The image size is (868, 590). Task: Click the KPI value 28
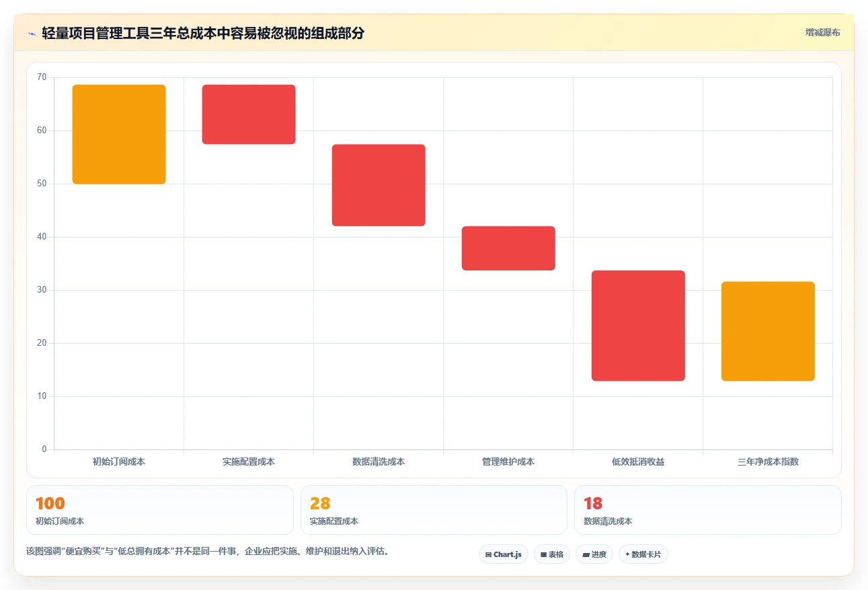pos(320,504)
